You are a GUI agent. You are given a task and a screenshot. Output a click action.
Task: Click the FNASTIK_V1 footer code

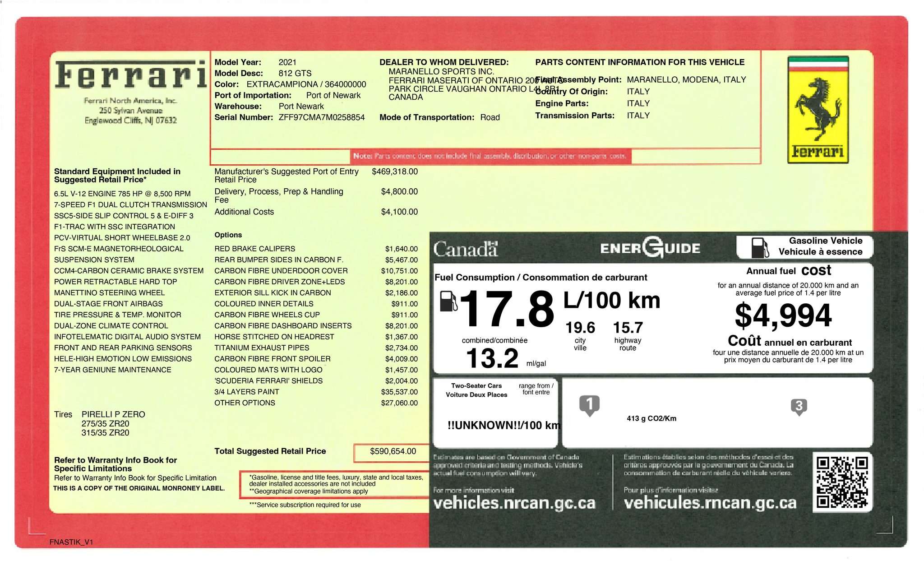71,542
